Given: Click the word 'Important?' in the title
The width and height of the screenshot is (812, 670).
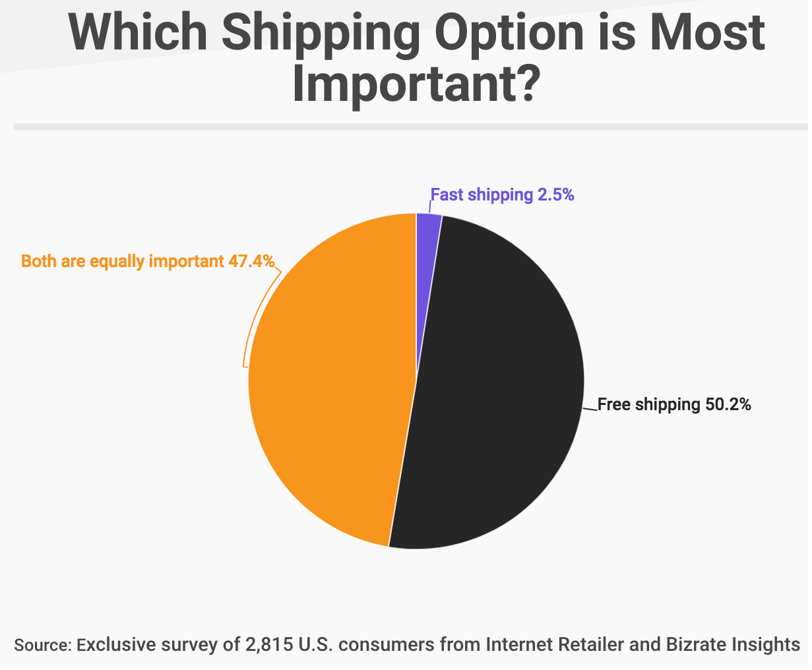Looking at the screenshot, I should click(416, 82).
